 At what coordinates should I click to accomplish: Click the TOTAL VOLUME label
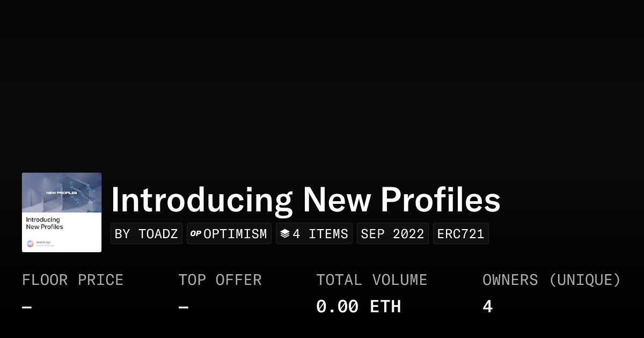[x=371, y=280]
